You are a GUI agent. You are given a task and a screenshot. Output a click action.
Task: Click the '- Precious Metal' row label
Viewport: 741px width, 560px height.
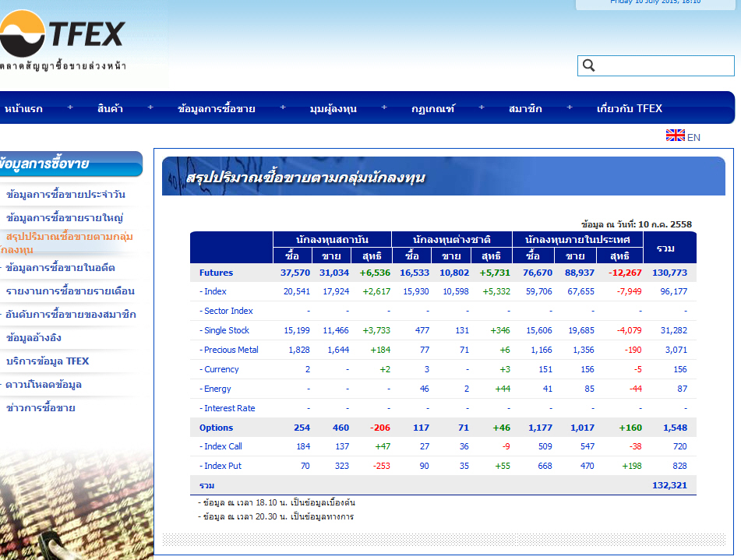tap(229, 350)
